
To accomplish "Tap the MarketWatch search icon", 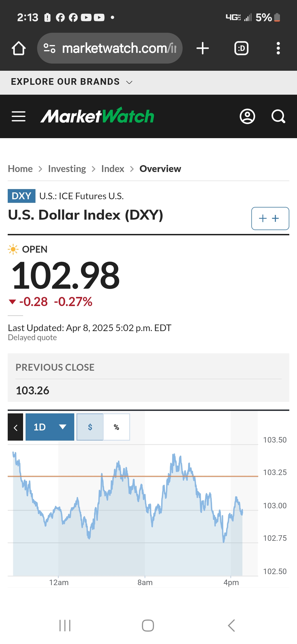I will [278, 116].
